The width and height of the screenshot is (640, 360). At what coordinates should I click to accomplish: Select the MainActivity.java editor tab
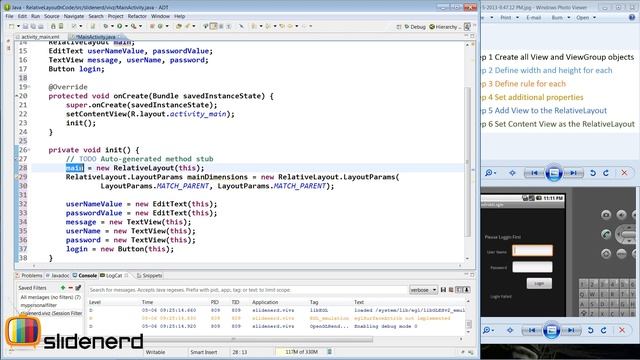click(x=96, y=37)
